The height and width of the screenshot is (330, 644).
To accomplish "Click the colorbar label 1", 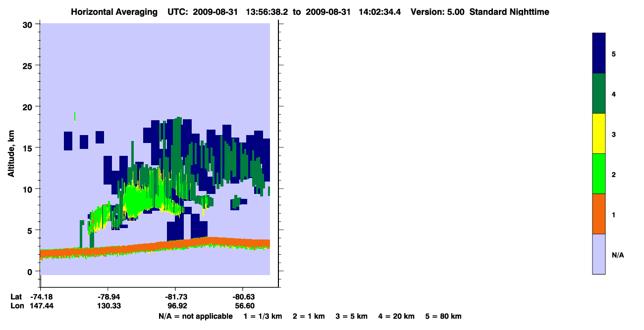I will (614, 215).
